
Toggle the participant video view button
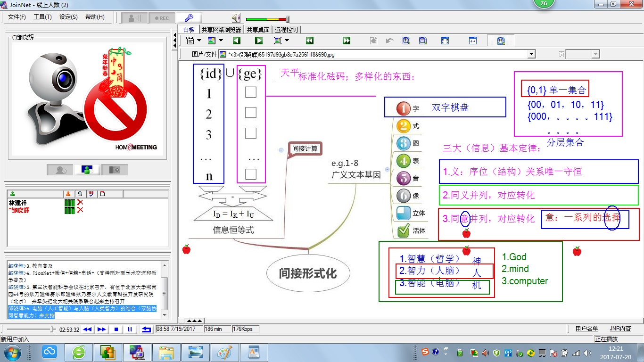click(86, 170)
